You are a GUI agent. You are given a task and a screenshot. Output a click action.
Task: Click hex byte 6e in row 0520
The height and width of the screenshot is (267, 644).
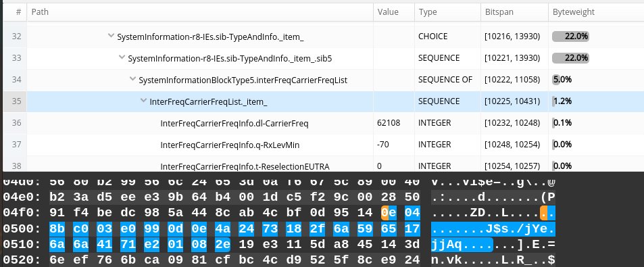click(x=57, y=260)
